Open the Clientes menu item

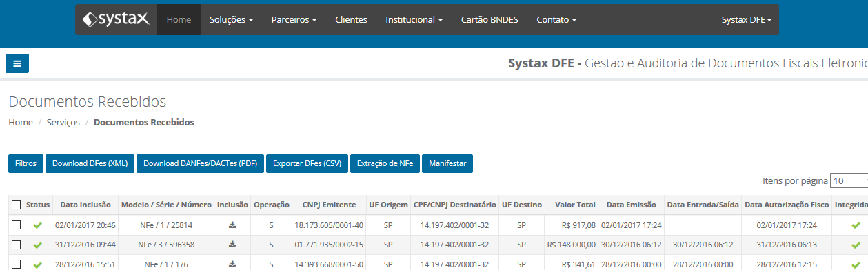pyautogui.click(x=351, y=20)
